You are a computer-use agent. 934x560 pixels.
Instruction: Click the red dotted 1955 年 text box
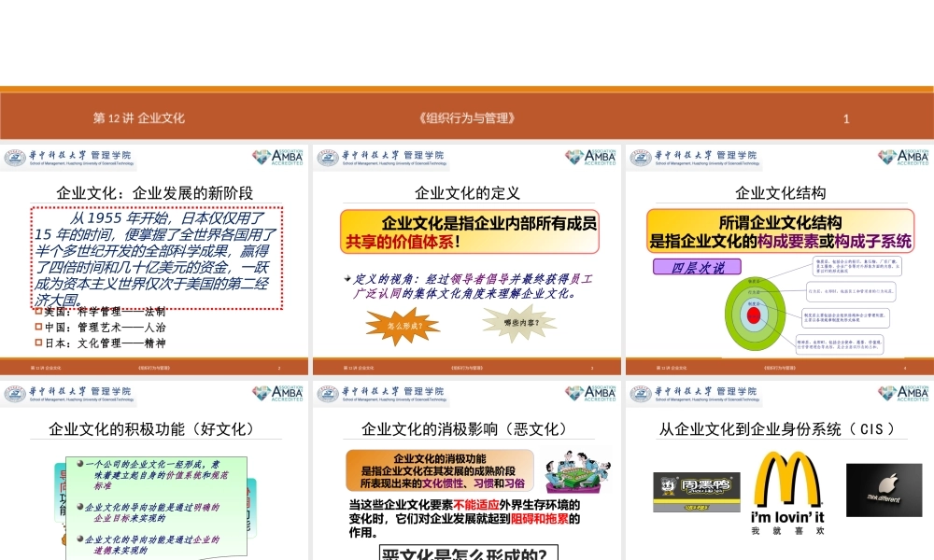tap(156, 258)
